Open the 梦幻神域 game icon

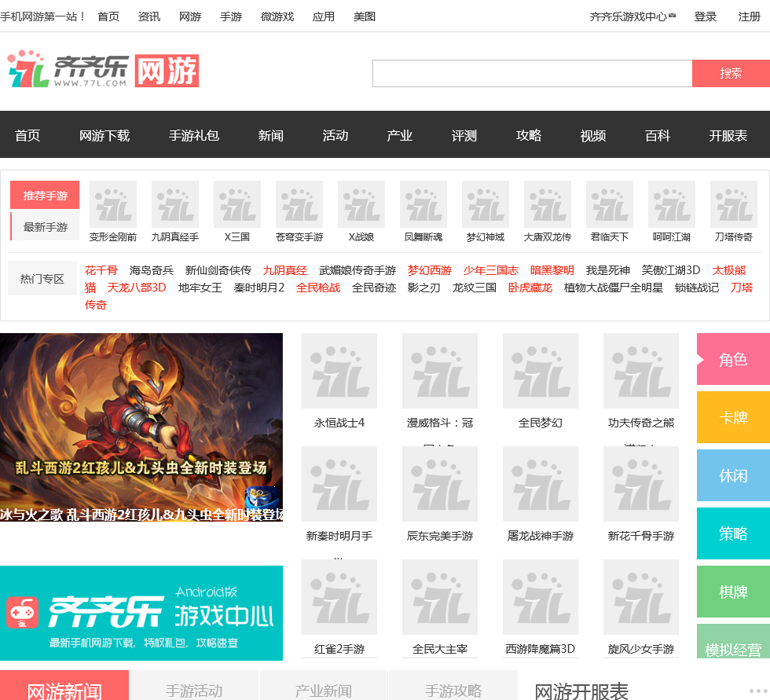[x=486, y=204]
